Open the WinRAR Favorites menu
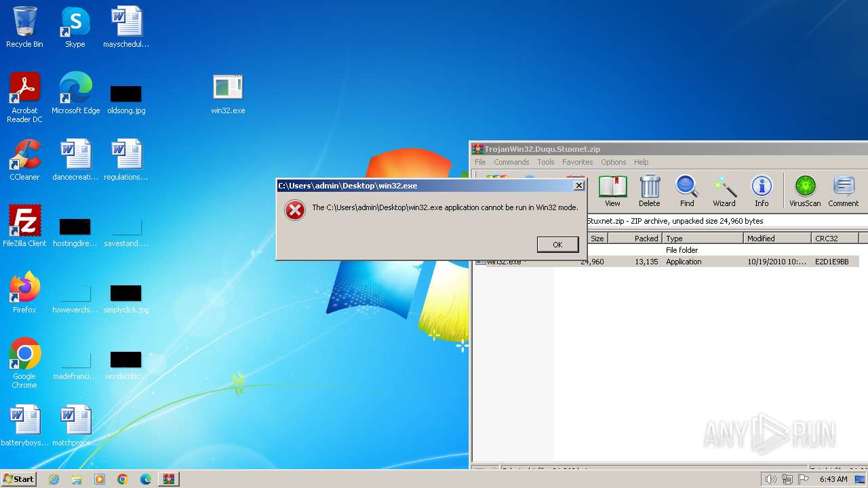868x488 pixels. click(x=577, y=162)
